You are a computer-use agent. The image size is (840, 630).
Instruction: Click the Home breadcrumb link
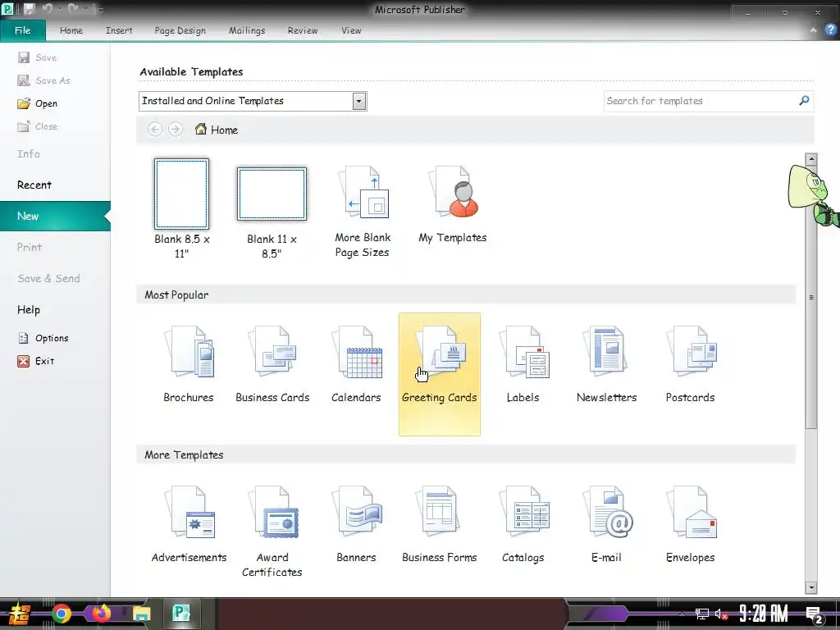tap(217, 130)
